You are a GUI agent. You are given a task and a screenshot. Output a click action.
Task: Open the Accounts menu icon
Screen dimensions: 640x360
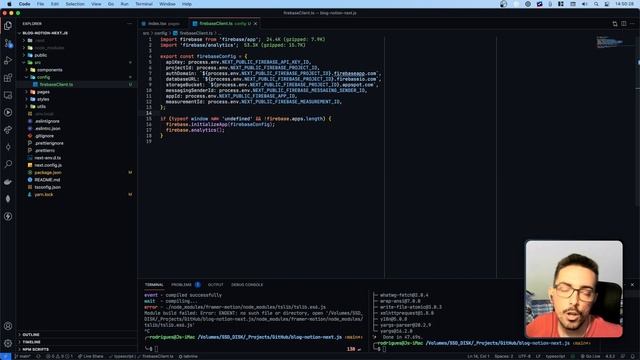coord(8,326)
